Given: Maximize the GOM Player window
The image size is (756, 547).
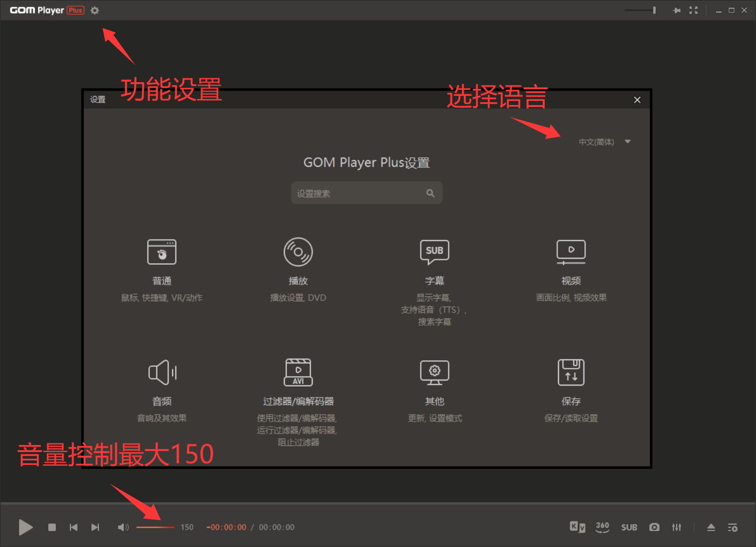Looking at the screenshot, I should coord(732,10).
